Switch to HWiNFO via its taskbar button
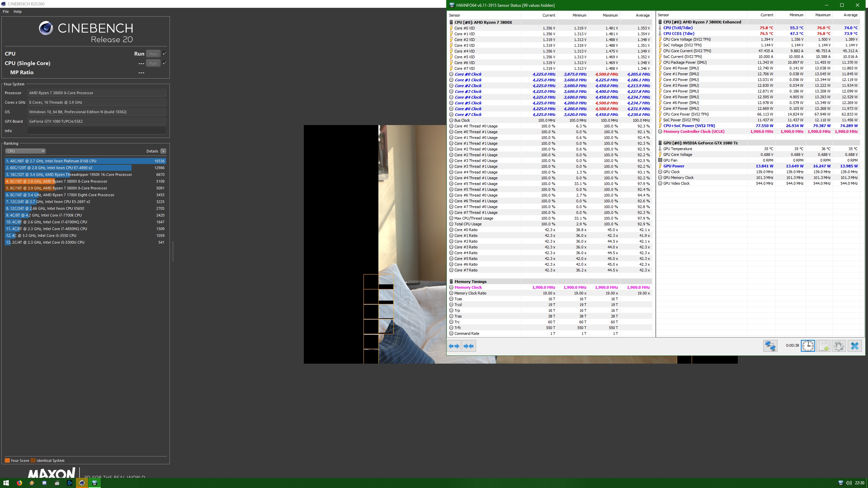This screenshot has width=868, height=488. click(95, 483)
